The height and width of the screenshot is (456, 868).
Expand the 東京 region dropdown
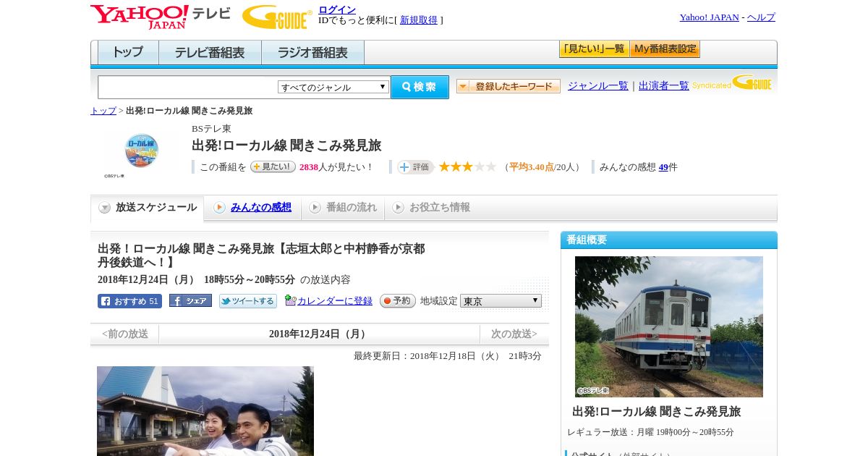(x=501, y=300)
